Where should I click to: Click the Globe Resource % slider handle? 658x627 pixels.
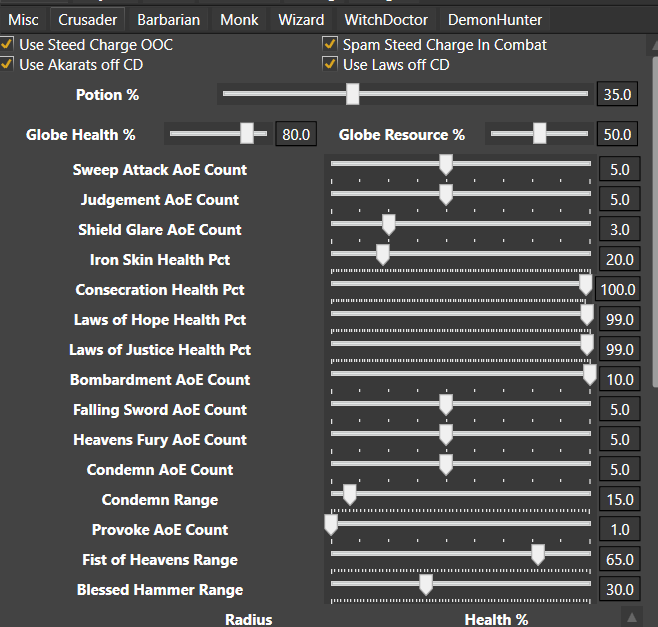point(540,134)
